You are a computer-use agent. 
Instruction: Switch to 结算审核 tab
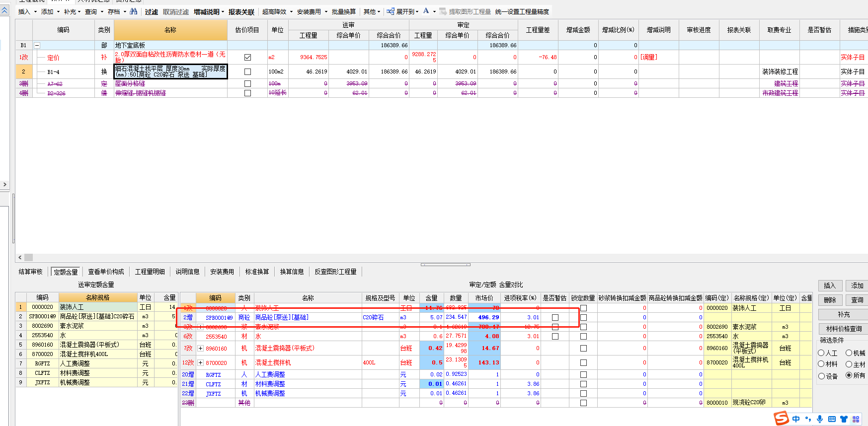[x=31, y=272]
